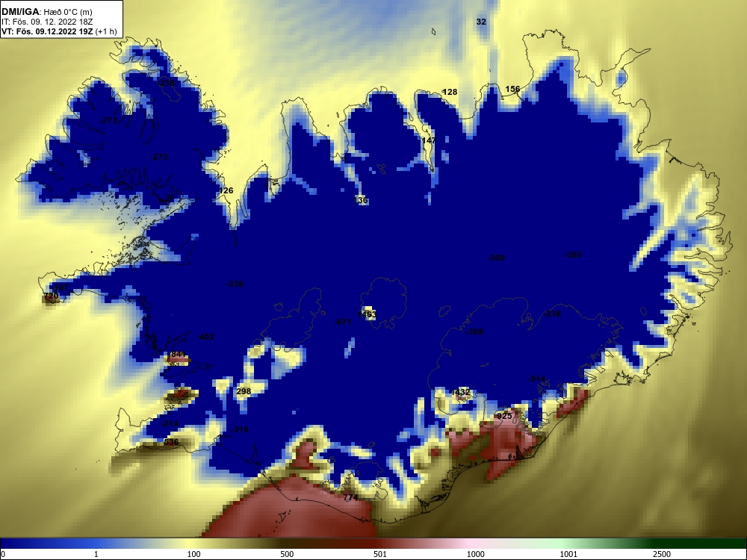This screenshot has width=747, height=560.
Task: Click the map value '-197' on the western peninsula
Action: click(x=60, y=287)
